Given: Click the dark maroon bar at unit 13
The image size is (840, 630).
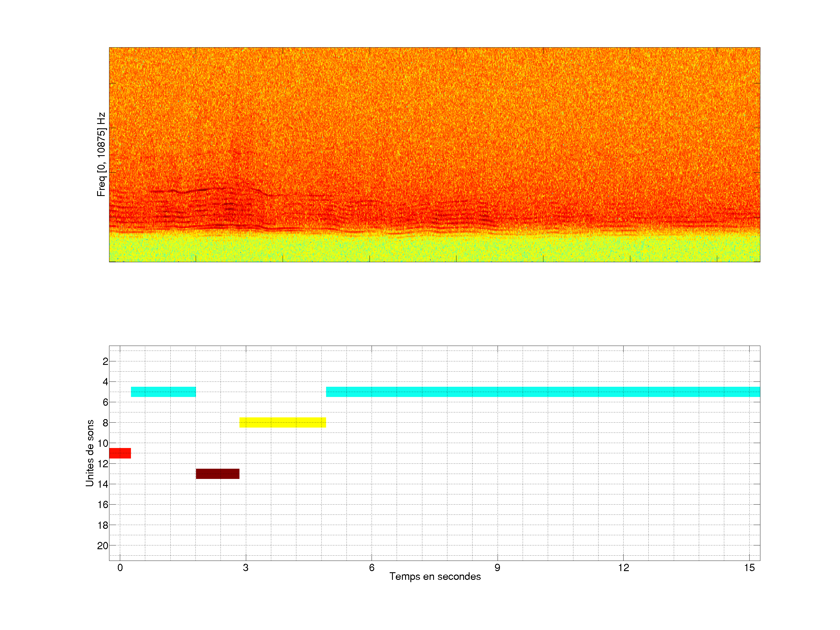Looking at the screenshot, I should point(218,474).
